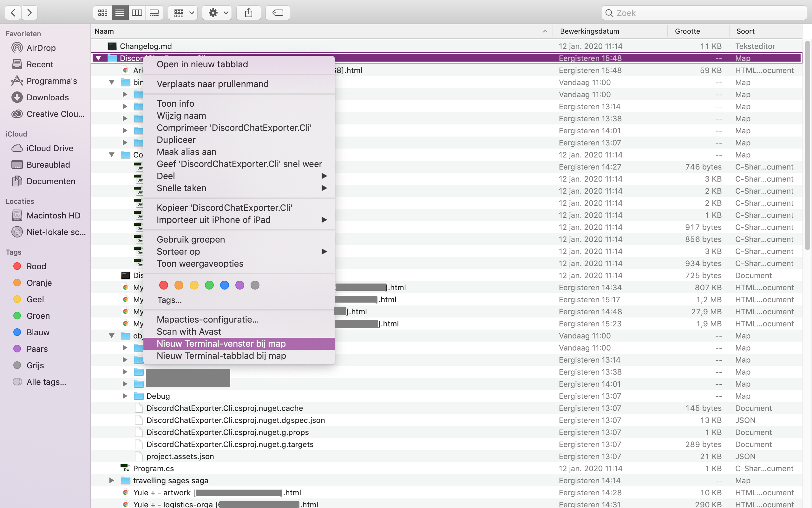
Task: Open Deel submenu in context menu
Action: 239,176
